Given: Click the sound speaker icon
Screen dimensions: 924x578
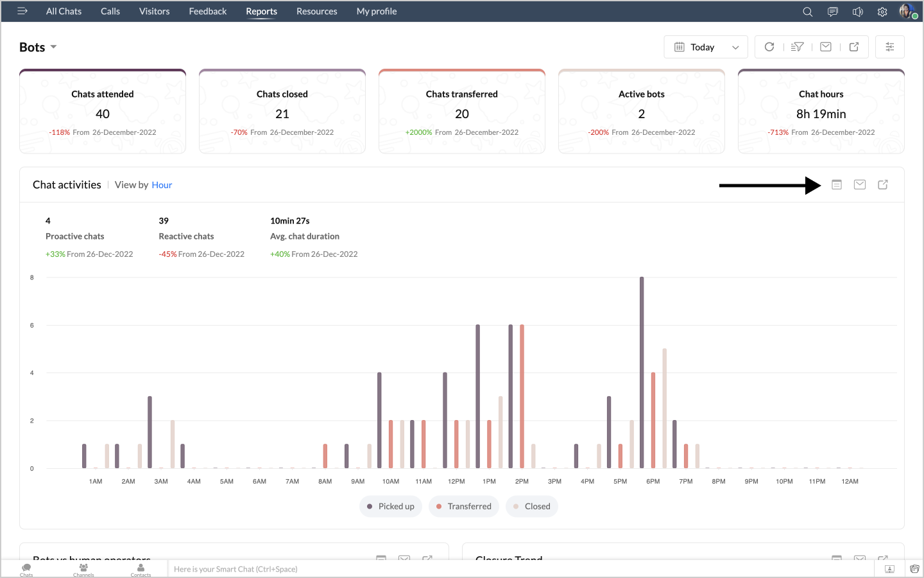Looking at the screenshot, I should click(857, 12).
